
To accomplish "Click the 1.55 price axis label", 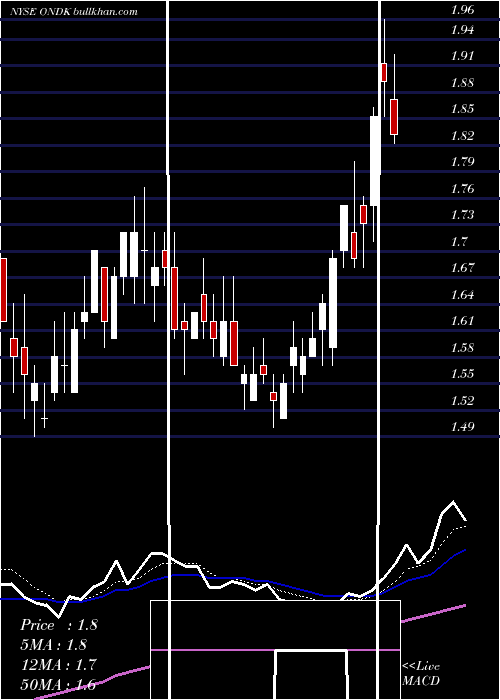I will point(462,374).
